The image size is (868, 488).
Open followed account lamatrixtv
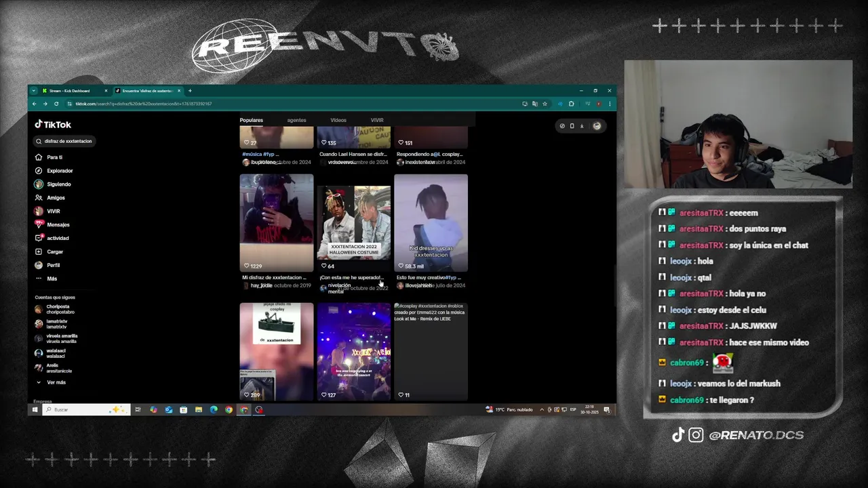pos(52,324)
